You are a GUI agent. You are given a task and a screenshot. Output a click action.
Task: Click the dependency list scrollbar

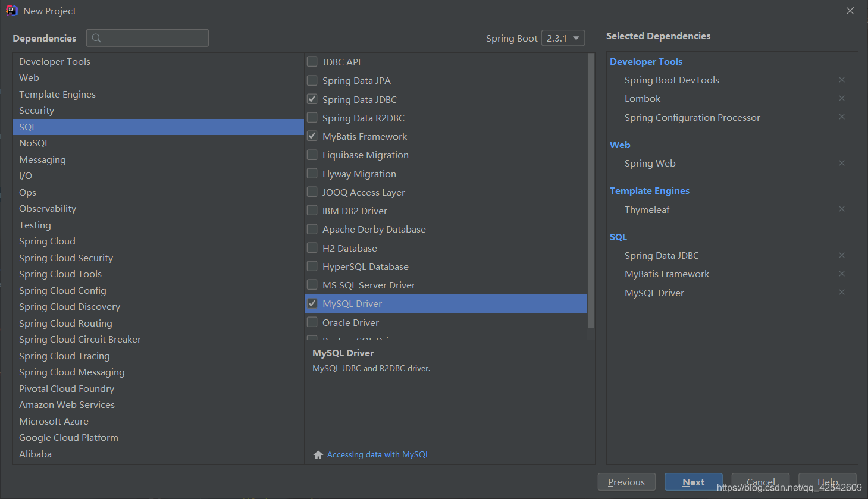click(591, 190)
